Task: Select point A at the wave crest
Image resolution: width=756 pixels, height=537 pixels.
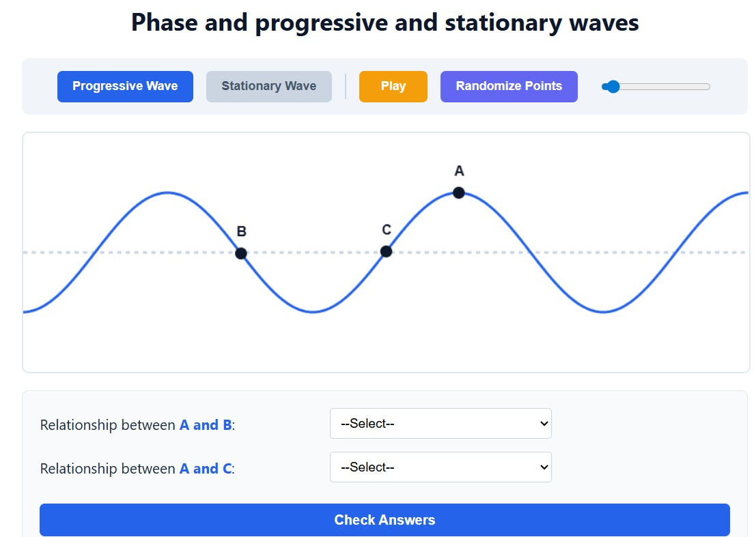Action: click(x=459, y=192)
